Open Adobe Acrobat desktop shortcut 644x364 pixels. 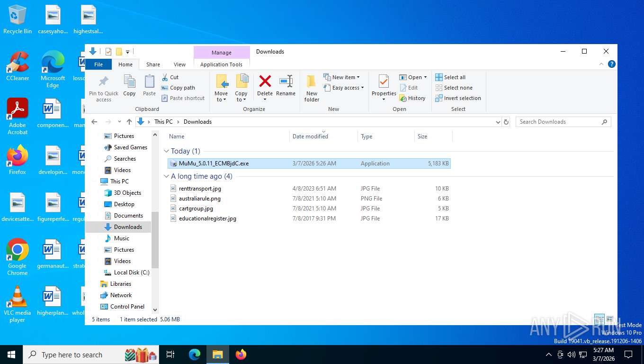(18, 116)
